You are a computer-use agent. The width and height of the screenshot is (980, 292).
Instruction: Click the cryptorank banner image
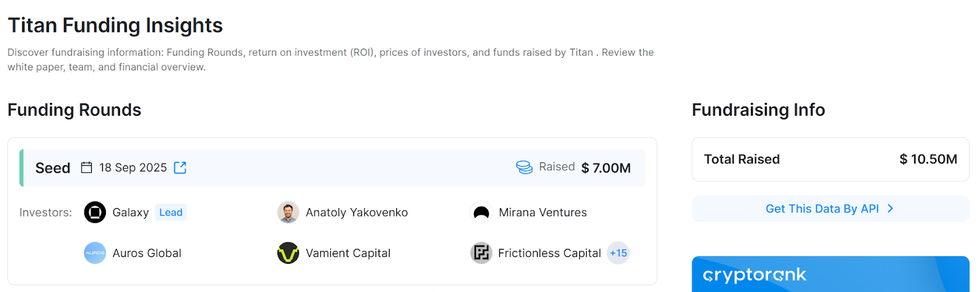[x=830, y=274]
